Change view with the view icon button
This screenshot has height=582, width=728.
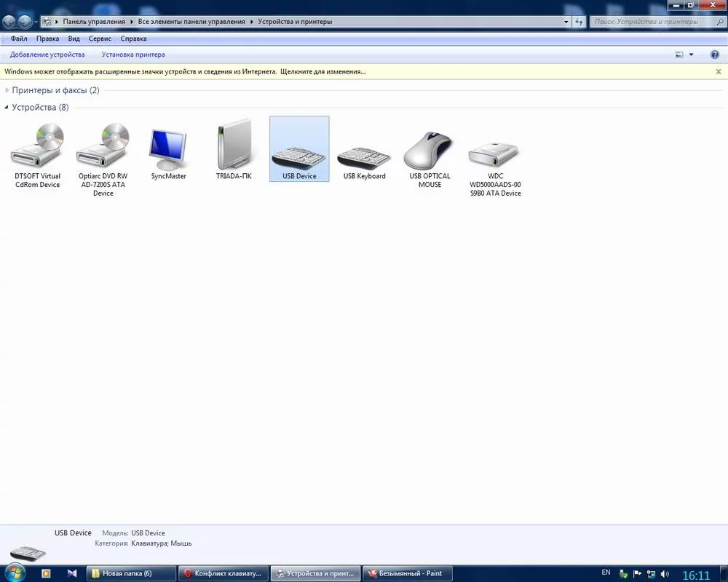pos(678,55)
